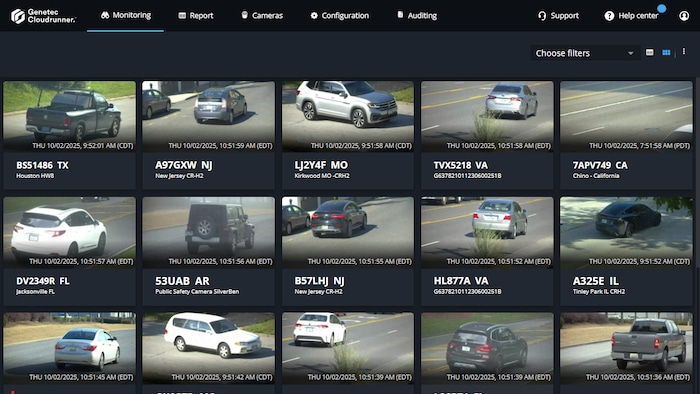Viewport: 700px width, 394px height.
Task: Open the DV2349R FL white SUV thumbnail
Action: point(70,232)
